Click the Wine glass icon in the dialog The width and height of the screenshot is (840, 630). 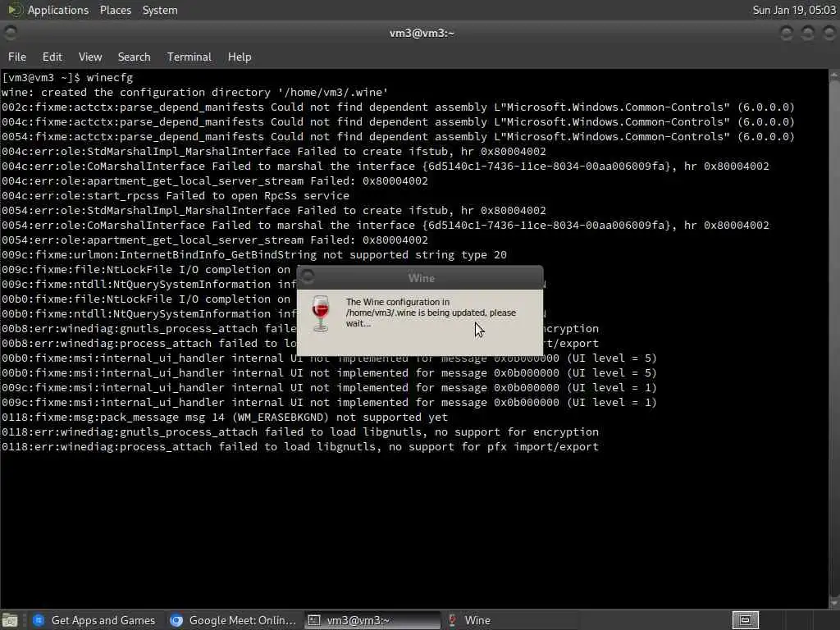pos(321,313)
